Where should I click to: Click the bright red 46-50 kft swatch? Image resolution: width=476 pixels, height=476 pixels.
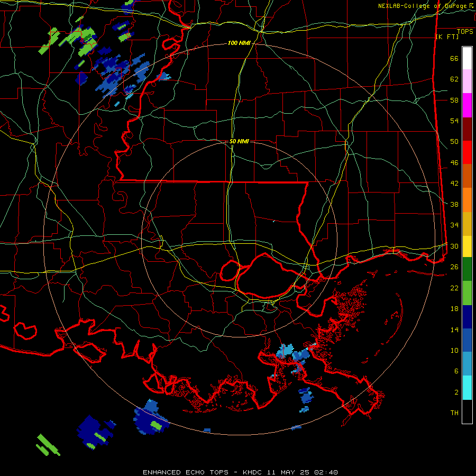(x=467, y=152)
